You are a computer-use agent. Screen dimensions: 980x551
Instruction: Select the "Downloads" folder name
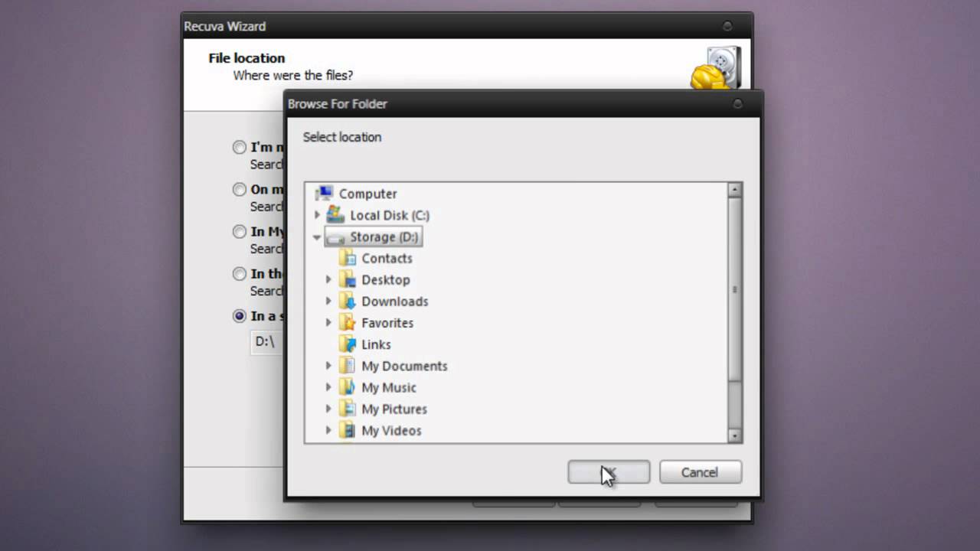pyautogui.click(x=395, y=301)
